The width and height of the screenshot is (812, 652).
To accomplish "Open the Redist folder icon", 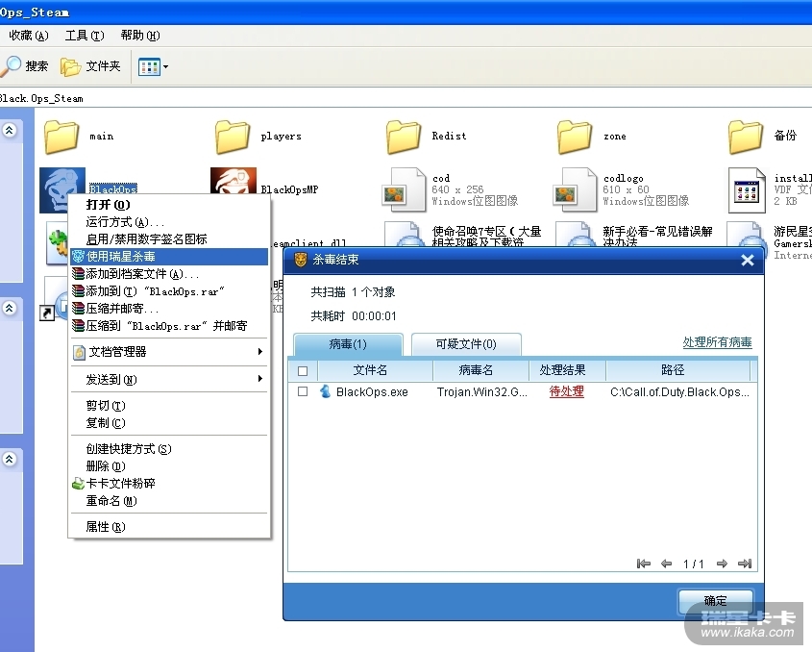I will coord(404,137).
